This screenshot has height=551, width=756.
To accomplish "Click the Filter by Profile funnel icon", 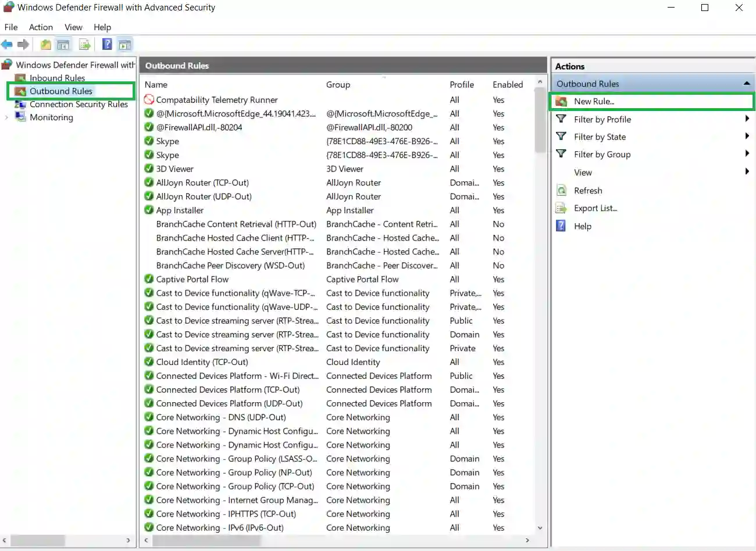I will coord(561,119).
